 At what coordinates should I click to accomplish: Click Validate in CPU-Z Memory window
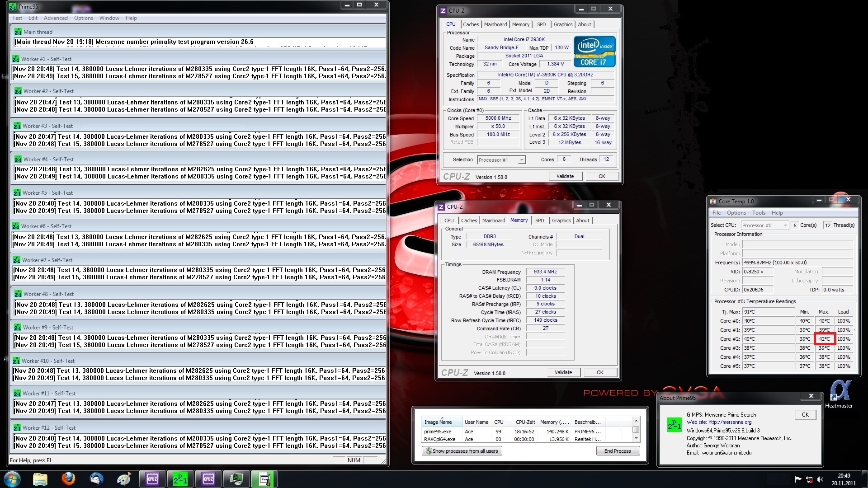tap(563, 372)
